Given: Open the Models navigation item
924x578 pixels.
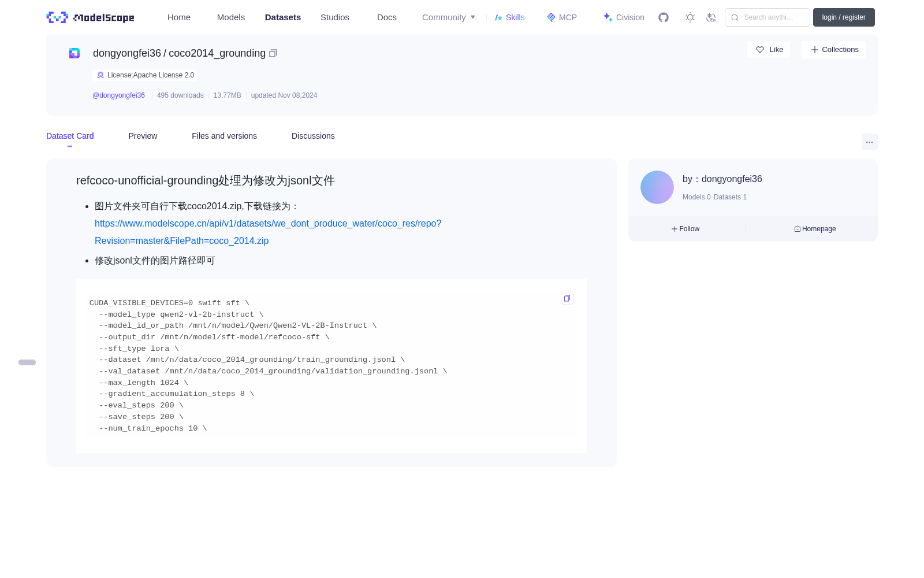Looking at the screenshot, I should [231, 17].
